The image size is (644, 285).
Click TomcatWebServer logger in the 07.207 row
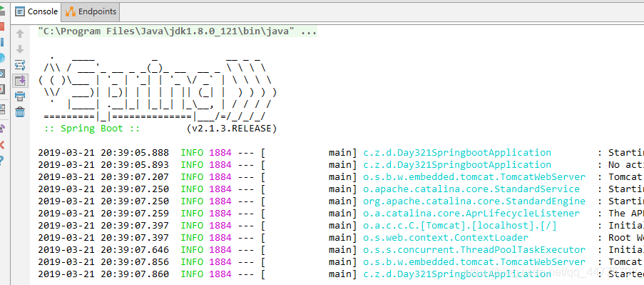click(x=474, y=177)
